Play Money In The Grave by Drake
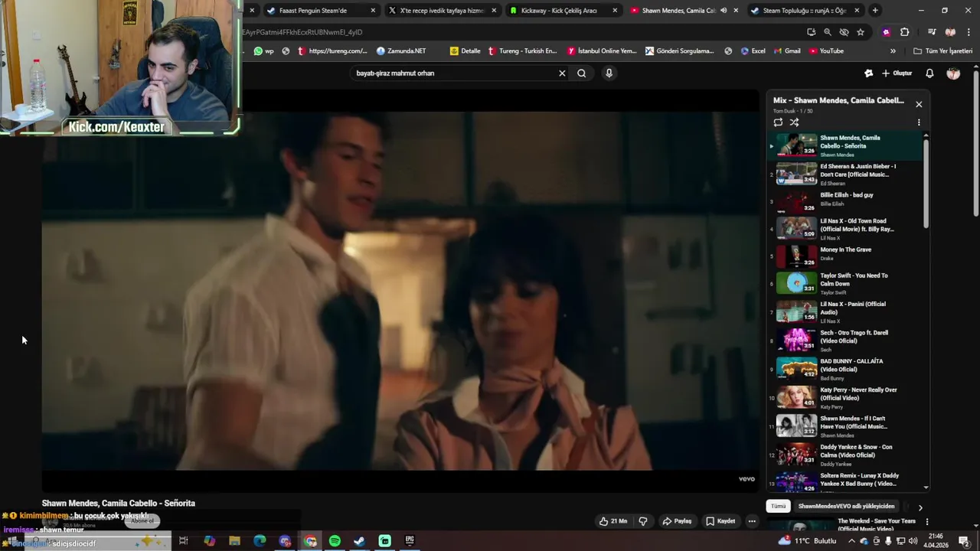Screen dimensions: 980x551 (x=846, y=256)
